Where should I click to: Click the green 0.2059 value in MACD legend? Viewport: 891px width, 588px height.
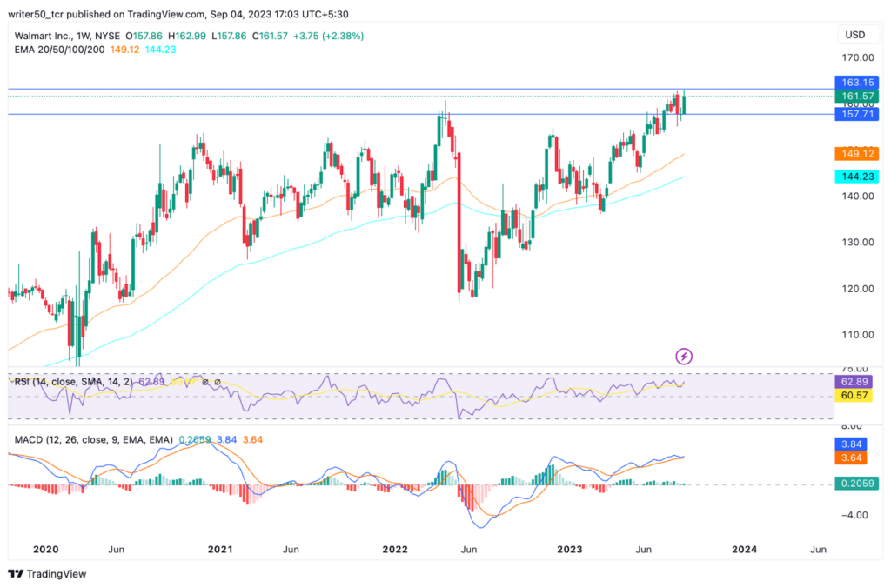195,440
